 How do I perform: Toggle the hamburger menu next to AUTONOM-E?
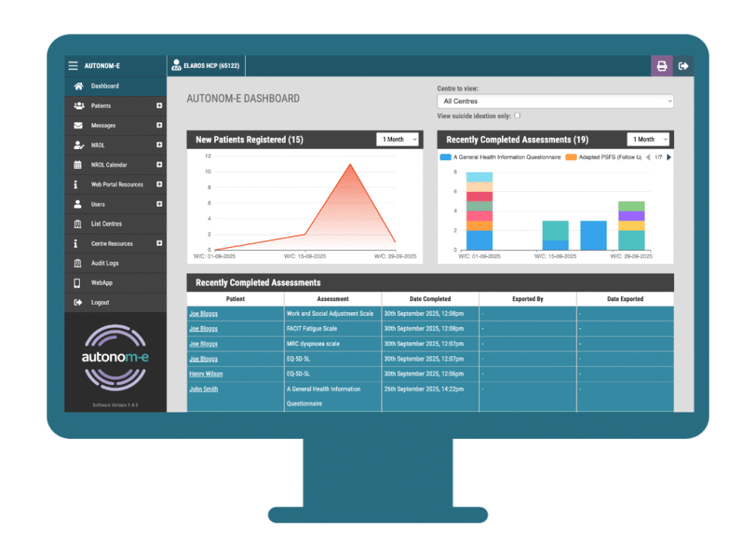pos(72,65)
